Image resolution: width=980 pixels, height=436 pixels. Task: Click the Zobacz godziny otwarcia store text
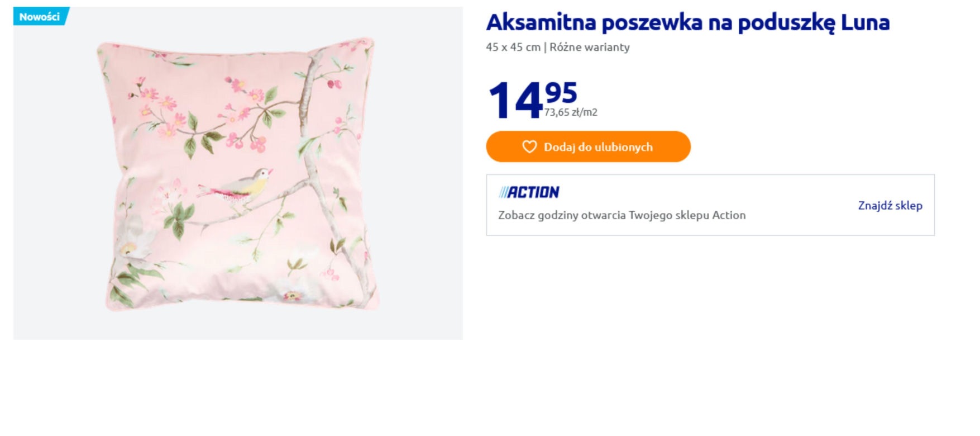pos(622,215)
